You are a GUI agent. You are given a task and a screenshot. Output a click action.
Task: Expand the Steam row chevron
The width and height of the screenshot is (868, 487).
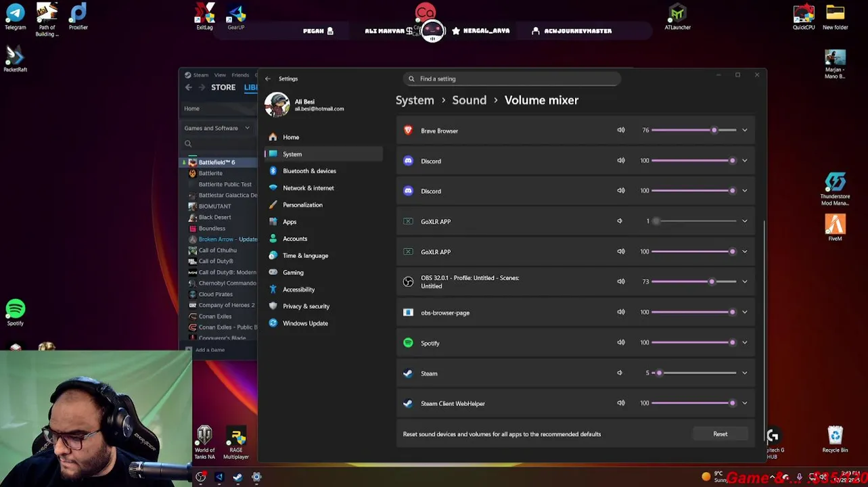click(744, 373)
